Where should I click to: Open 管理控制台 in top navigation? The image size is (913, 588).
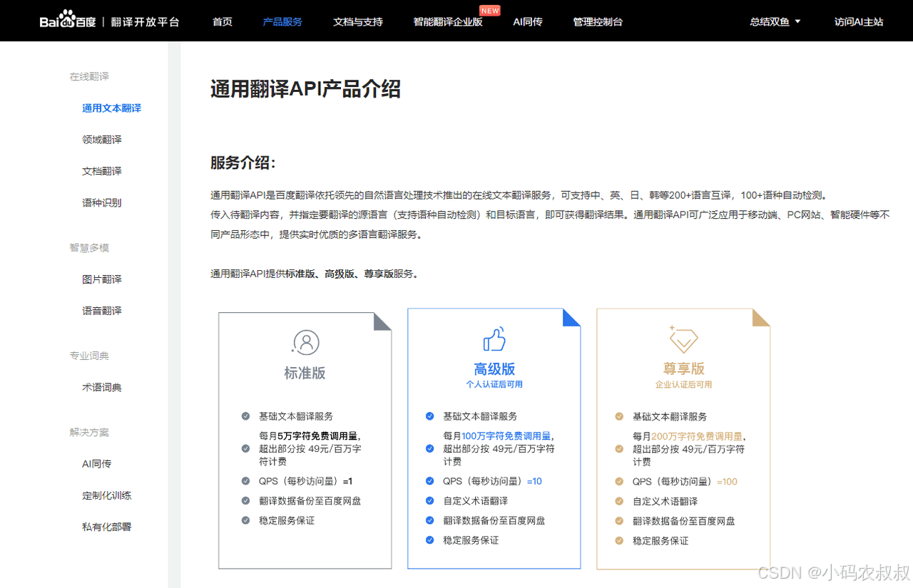coord(598,22)
